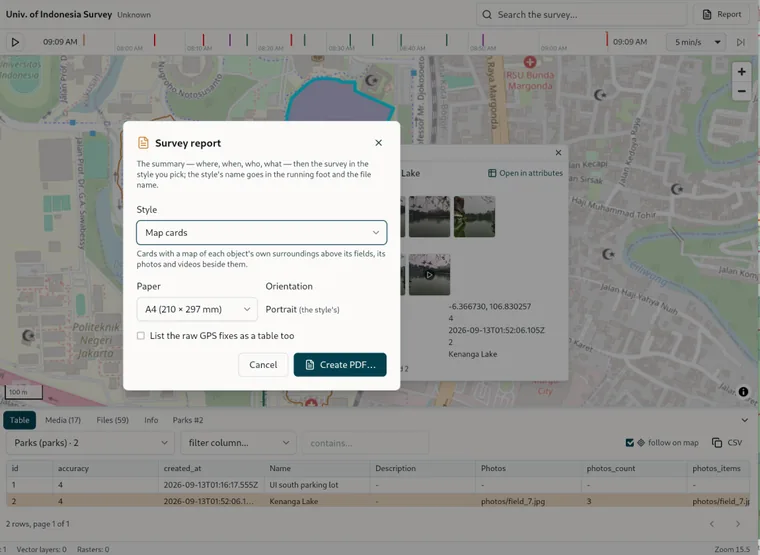Focus the contains filter input
760x555 pixels.
[x=365, y=443]
